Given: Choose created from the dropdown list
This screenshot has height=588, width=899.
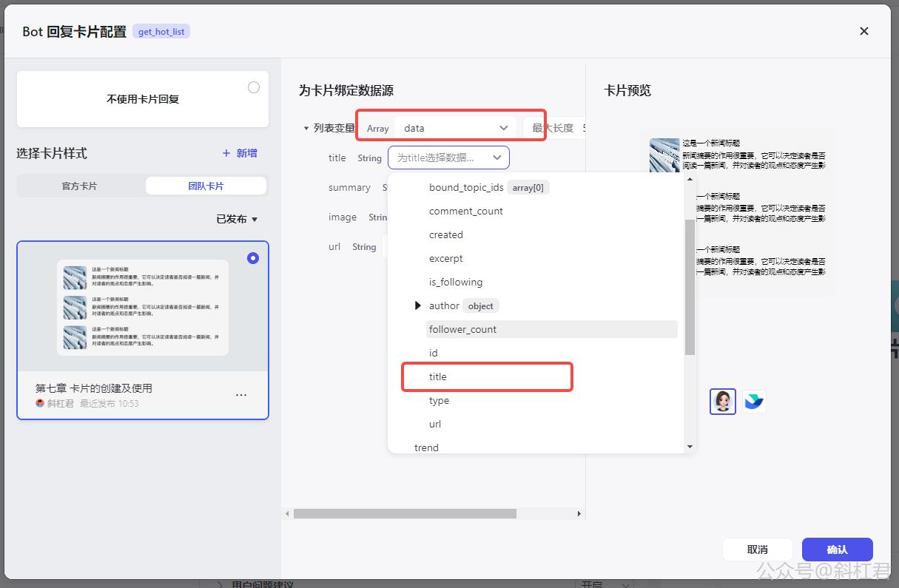Looking at the screenshot, I should [446, 234].
